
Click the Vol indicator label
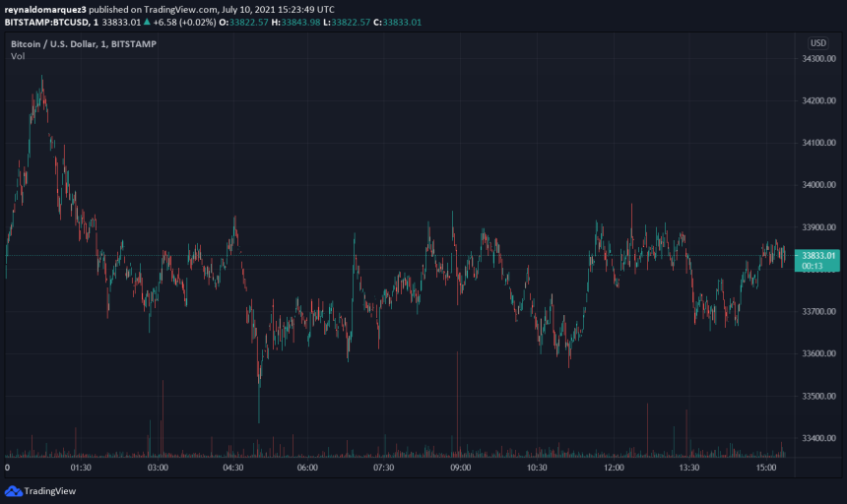point(18,56)
